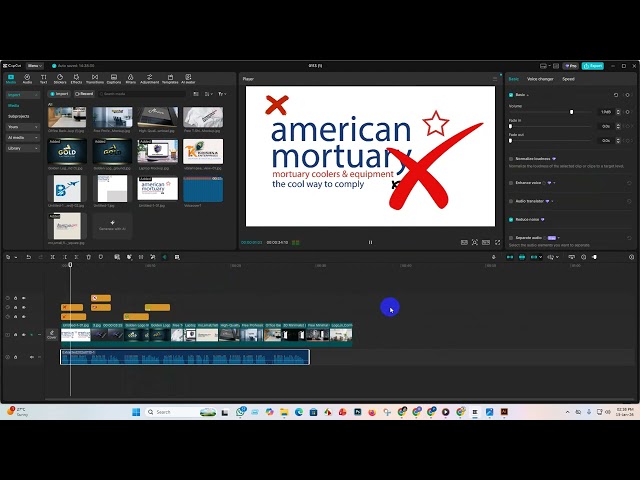Reset the Basic audio settings
The height and width of the screenshot is (480, 640).
coord(616,95)
